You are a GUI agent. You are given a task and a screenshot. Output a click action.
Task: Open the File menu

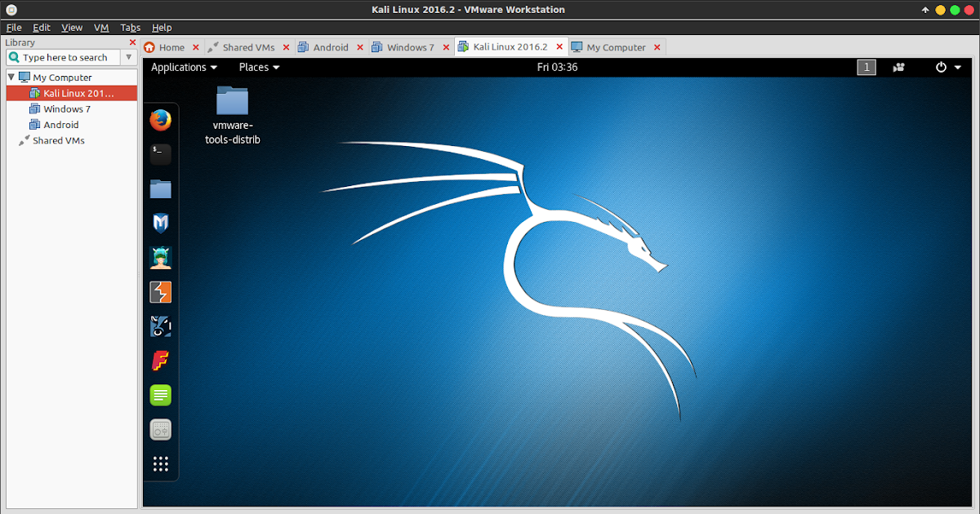point(13,28)
